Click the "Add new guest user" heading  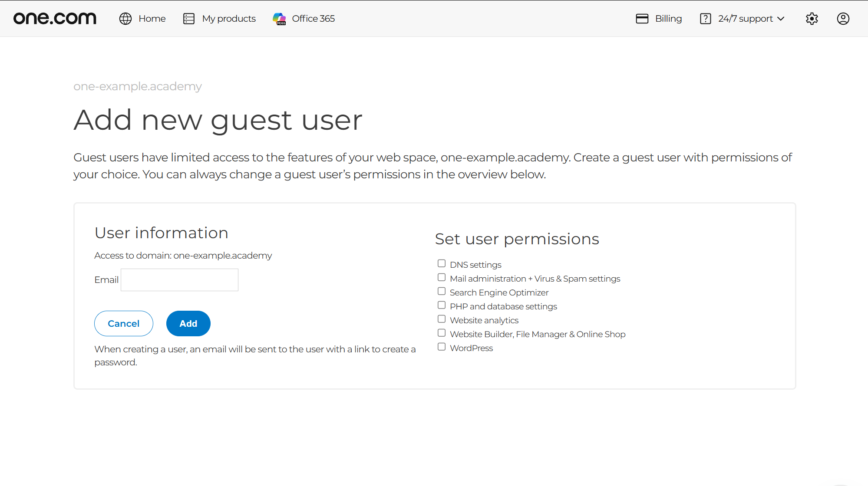[218, 120]
